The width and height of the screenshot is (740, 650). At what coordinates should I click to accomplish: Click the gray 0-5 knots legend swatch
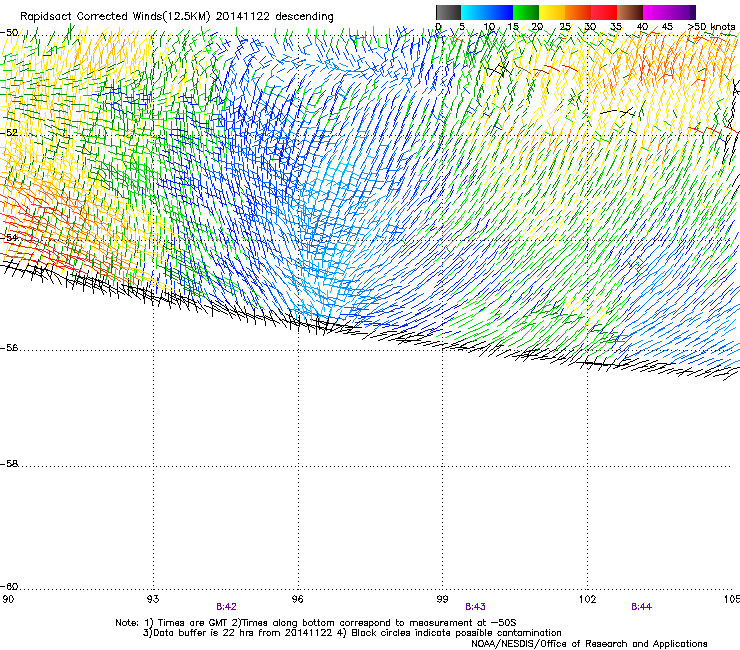pyautogui.click(x=448, y=12)
